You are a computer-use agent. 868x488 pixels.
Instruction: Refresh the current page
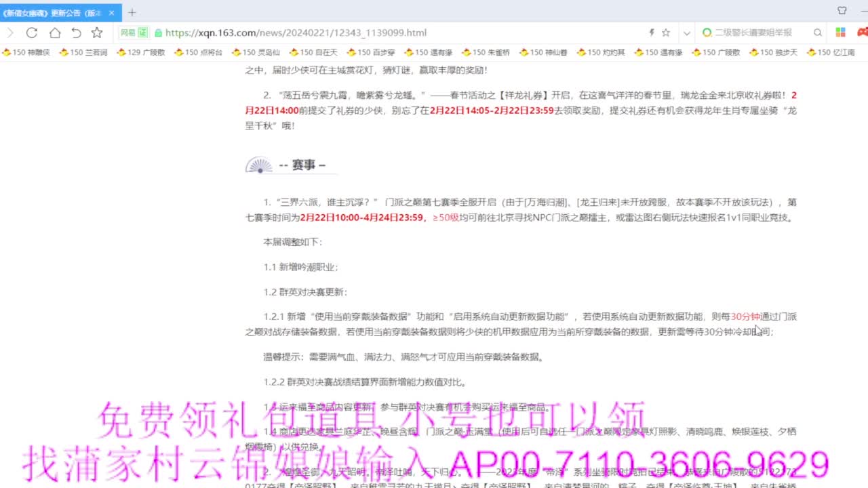coord(32,32)
